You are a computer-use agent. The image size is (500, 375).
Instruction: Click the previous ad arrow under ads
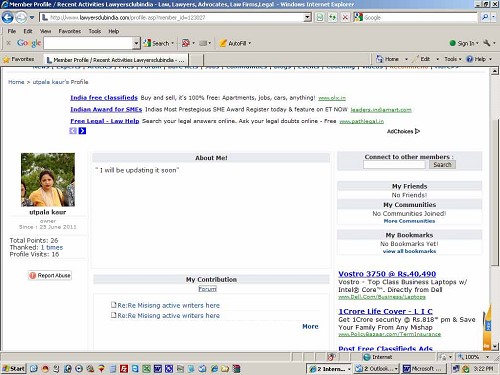tap(73, 131)
